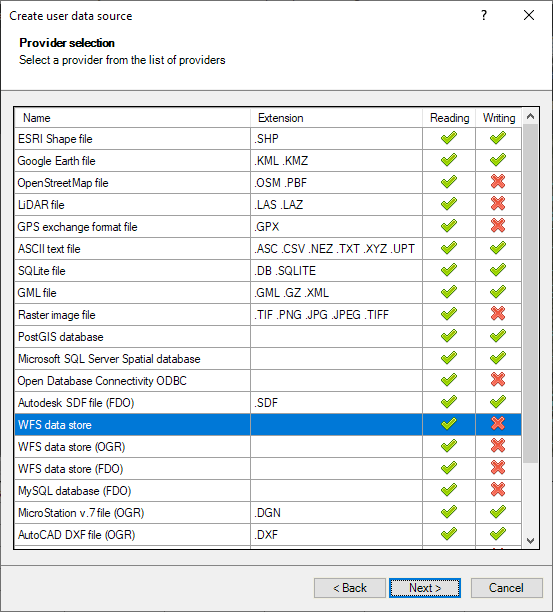Click the scrollbar up arrow
Viewport: 553px width, 612px height.
click(530, 116)
